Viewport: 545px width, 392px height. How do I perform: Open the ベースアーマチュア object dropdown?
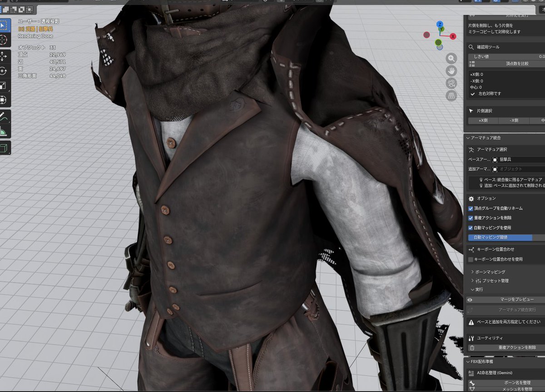pos(518,159)
